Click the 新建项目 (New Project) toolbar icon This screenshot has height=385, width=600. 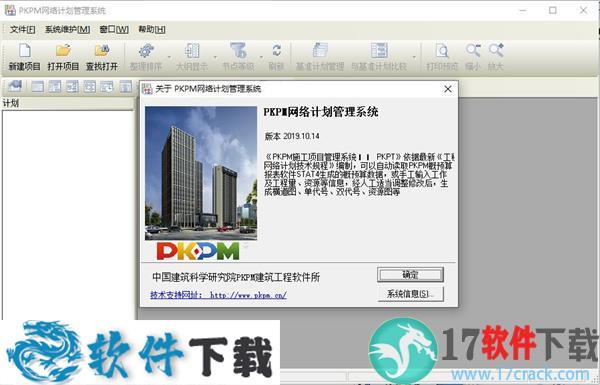point(24,51)
